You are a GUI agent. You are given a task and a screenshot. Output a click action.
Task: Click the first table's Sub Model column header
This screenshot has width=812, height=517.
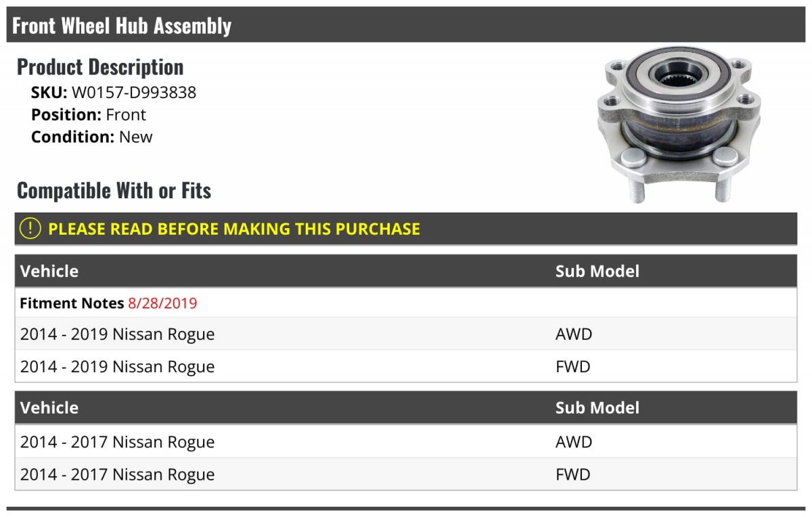point(597,271)
